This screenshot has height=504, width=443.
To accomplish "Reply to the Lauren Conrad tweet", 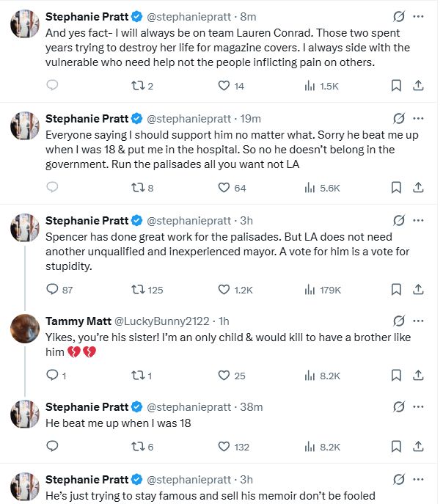I will (52, 86).
